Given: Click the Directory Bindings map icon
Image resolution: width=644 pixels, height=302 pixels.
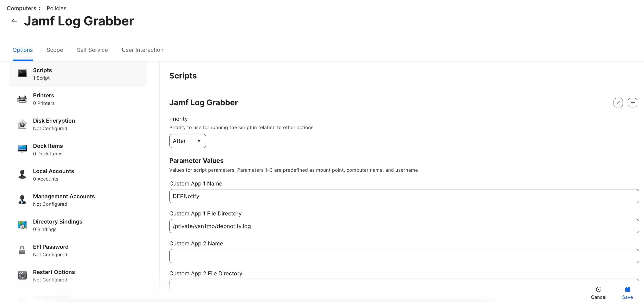Looking at the screenshot, I should tap(22, 225).
